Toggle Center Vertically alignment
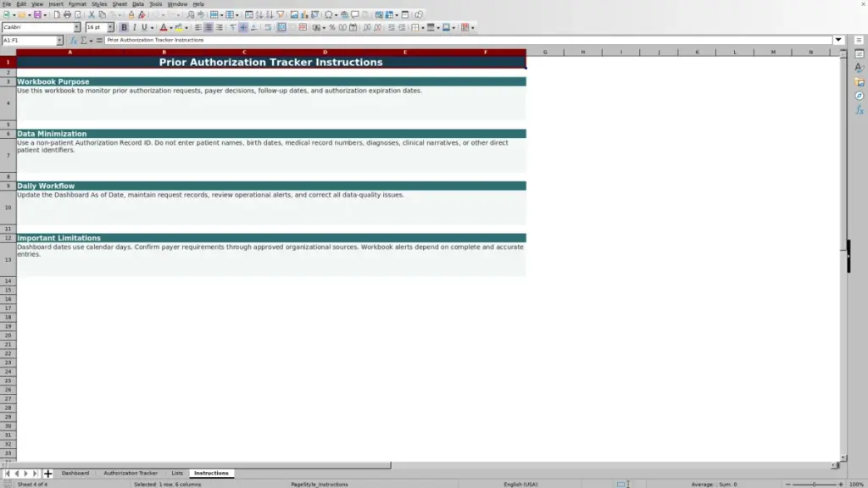Screen dimensions: 868x488 (x=243, y=28)
